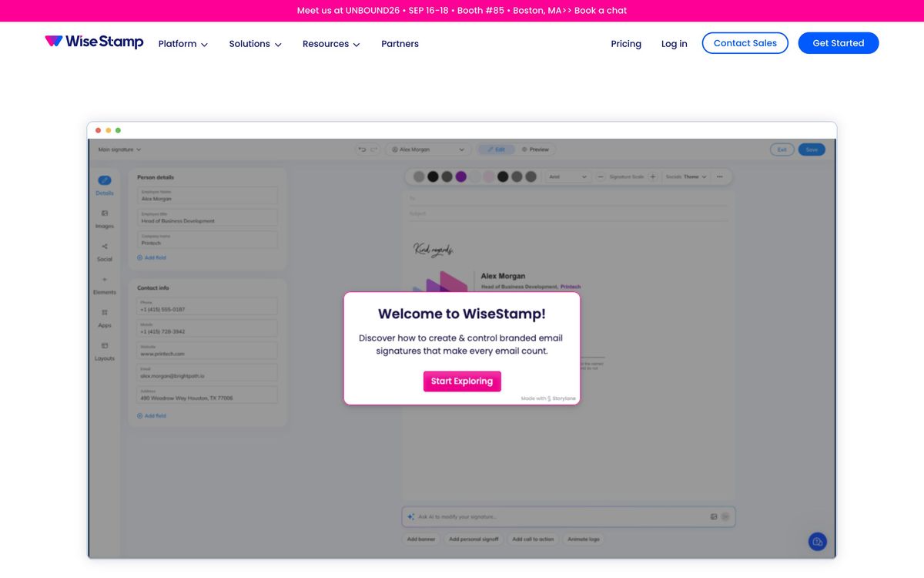Click the AI sparkle icon

(x=410, y=516)
